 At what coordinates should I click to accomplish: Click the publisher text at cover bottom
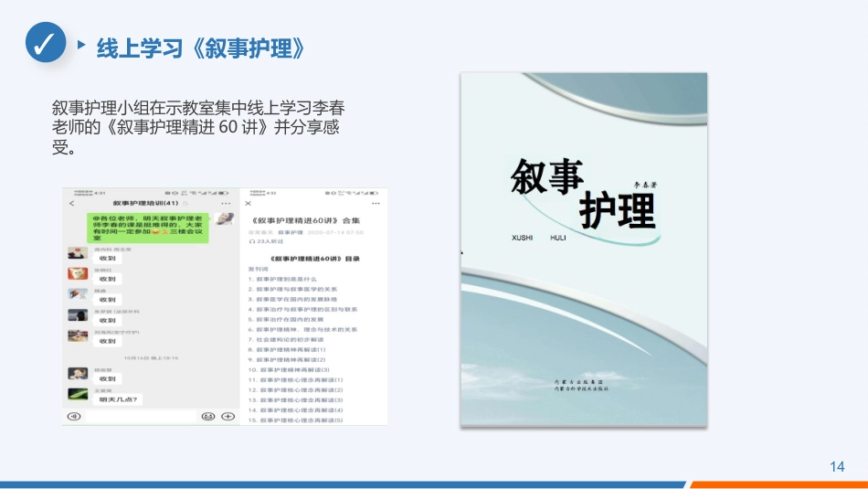581,385
